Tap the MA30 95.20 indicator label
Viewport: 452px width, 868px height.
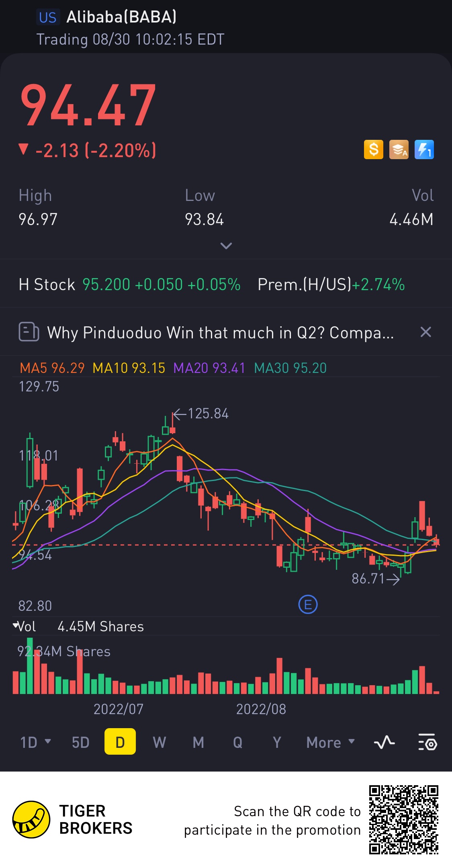point(290,368)
